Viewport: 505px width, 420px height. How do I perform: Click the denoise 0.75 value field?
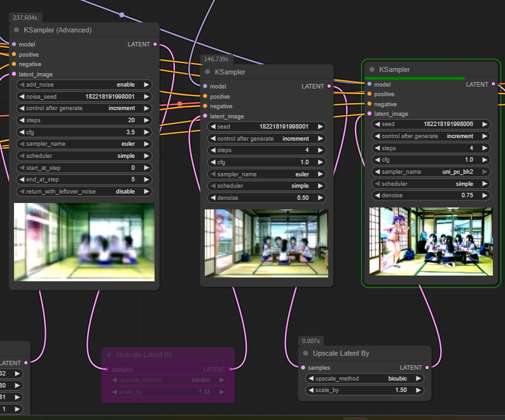coord(431,195)
